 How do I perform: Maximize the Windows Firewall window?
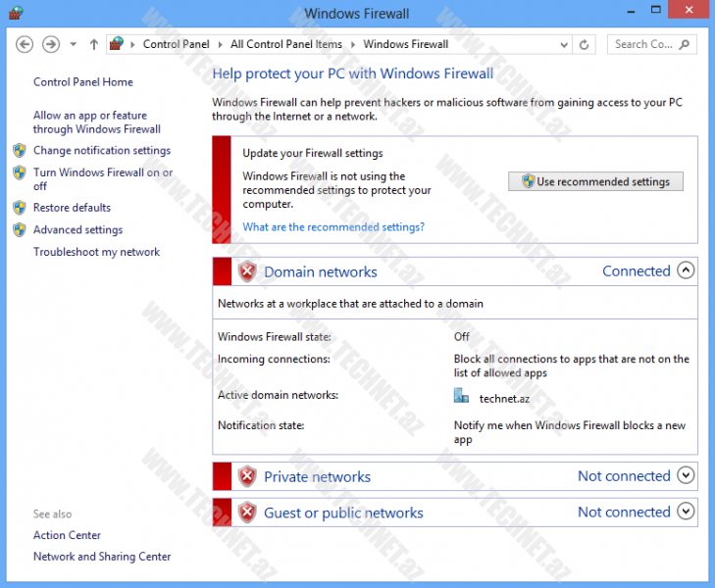coord(656,10)
